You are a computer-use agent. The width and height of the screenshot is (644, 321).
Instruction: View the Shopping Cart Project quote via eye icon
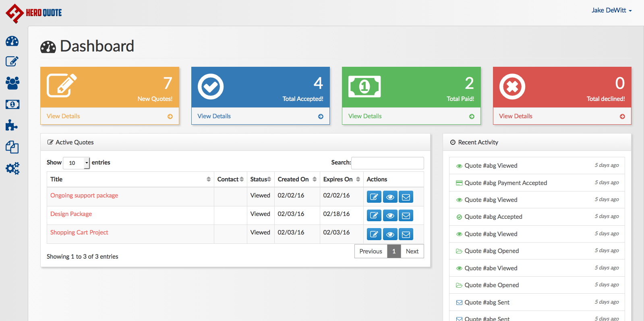tap(390, 234)
